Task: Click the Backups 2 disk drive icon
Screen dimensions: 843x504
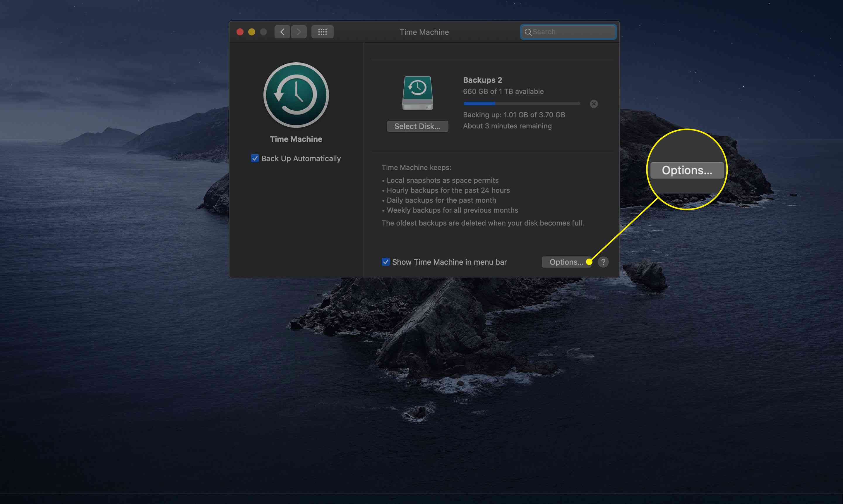Action: [417, 93]
